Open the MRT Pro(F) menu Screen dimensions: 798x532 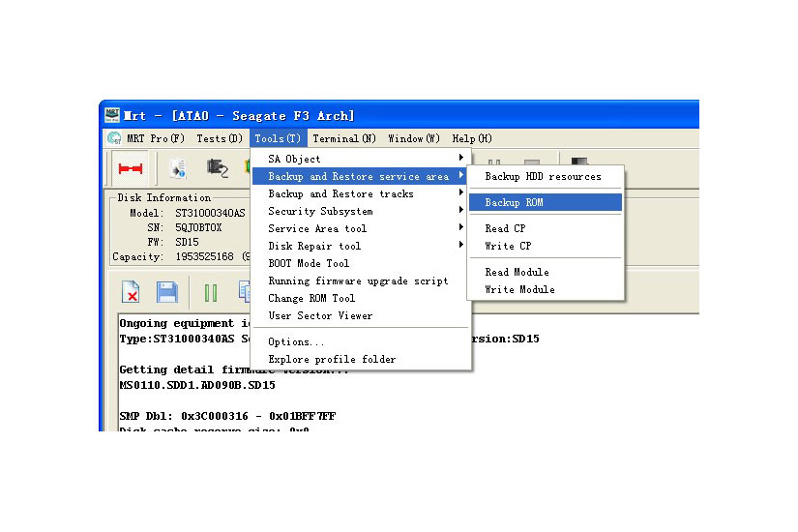pos(155,138)
